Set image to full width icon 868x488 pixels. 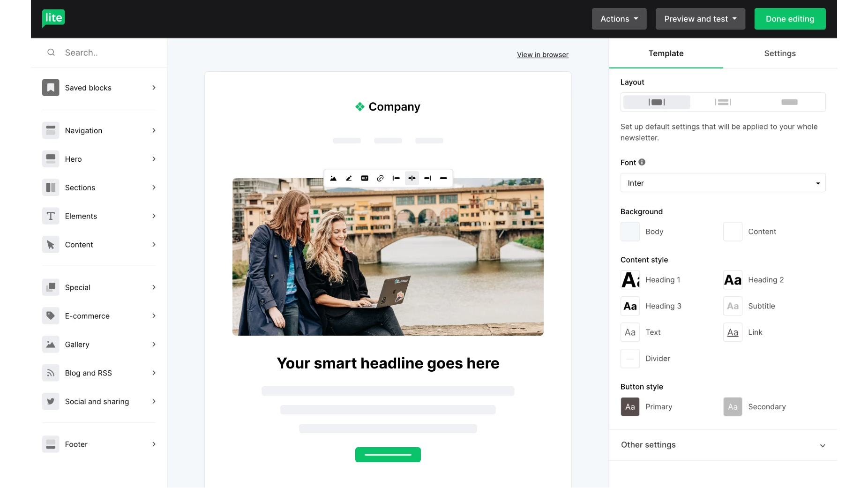coord(443,178)
